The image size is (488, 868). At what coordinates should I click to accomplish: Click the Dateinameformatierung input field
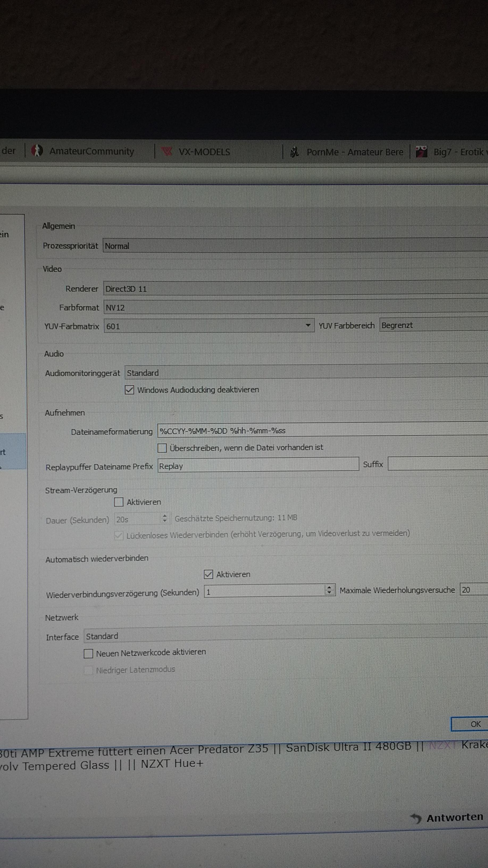click(x=323, y=430)
